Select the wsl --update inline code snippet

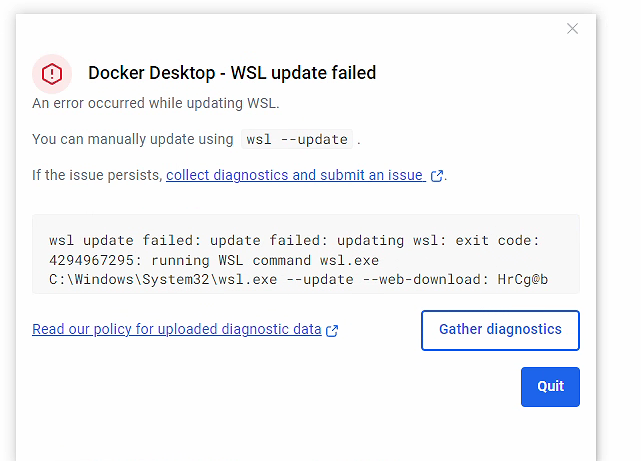(297, 139)
